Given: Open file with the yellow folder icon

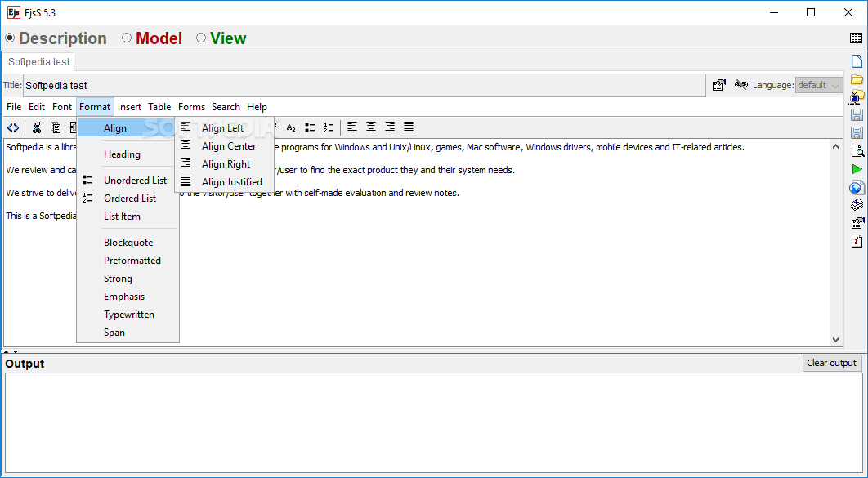Looking at the screenshot, I should [x=857, y=79].
